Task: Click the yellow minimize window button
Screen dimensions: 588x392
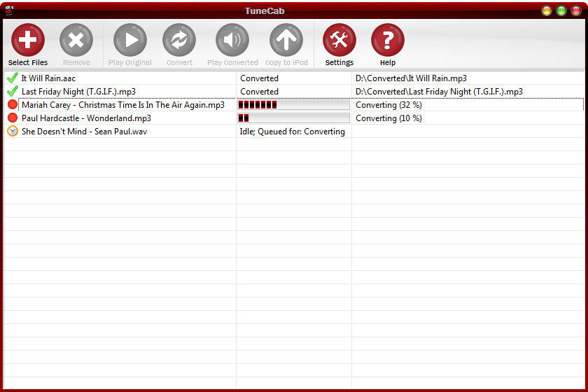Action: click(x=547, y=10)
